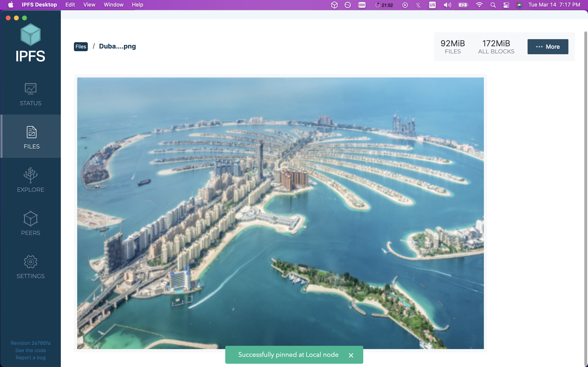Go to the Peers cube icon
588x367 pixels.
[x=30, y=218]
